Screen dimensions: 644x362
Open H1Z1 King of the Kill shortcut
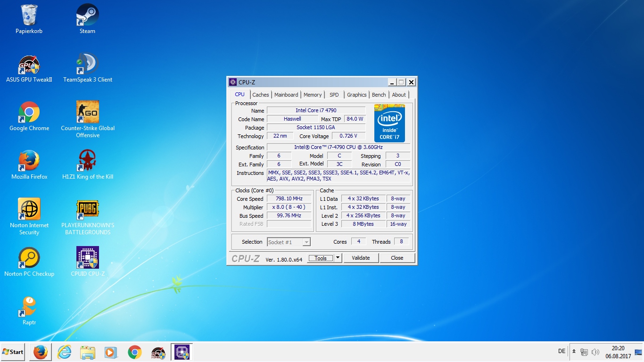coord(88,165)
